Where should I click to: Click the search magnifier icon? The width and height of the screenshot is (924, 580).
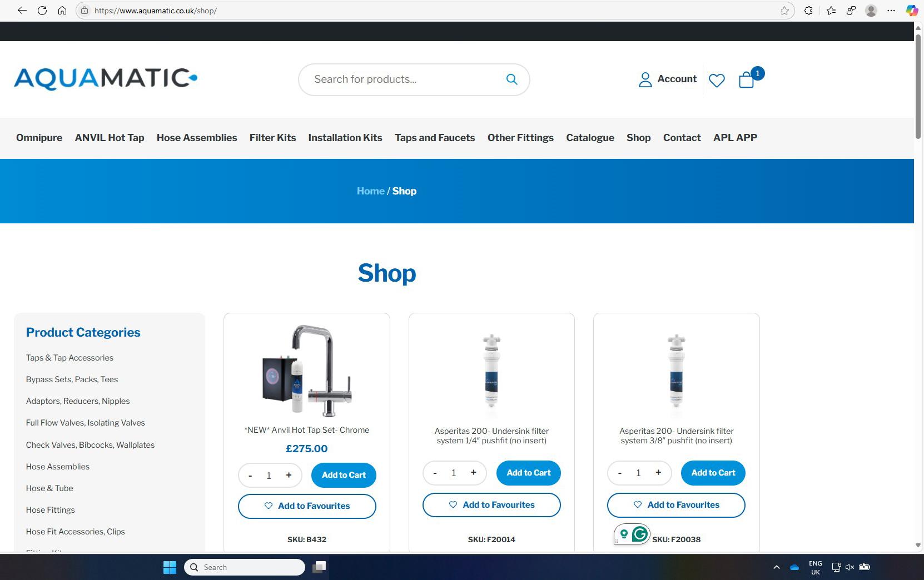512,79
